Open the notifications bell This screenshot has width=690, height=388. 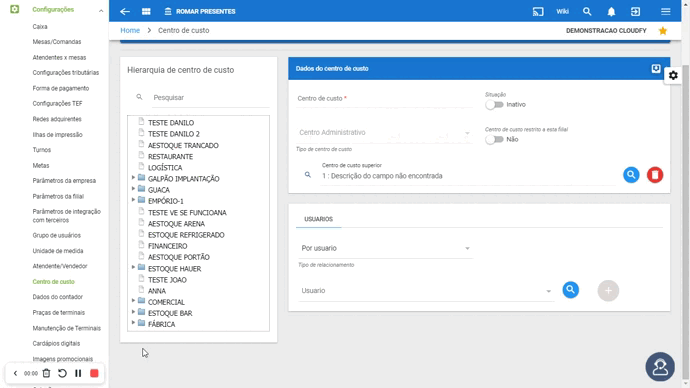pyautogui.click(x=611, y=11)
